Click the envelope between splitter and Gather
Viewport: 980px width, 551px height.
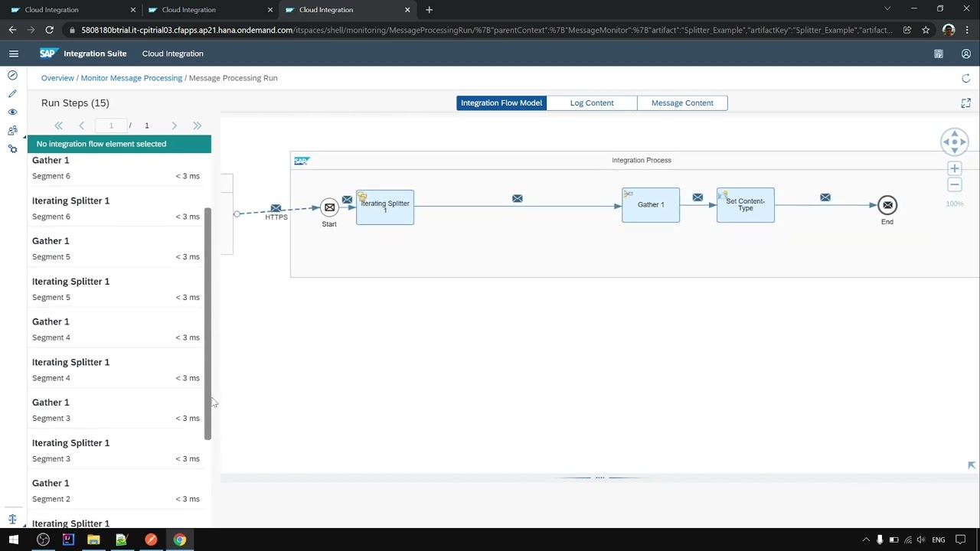(x=518, y=198)
